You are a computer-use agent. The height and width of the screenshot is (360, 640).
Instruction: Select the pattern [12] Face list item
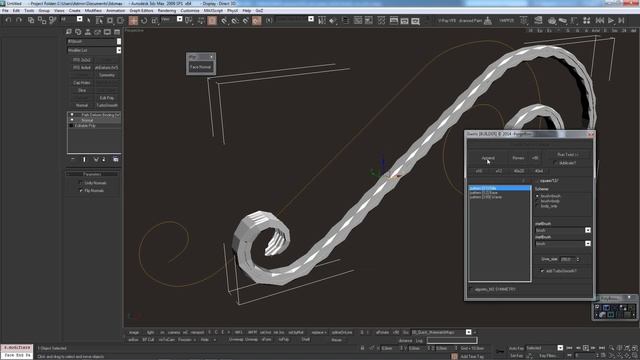[x=500, y=193]
